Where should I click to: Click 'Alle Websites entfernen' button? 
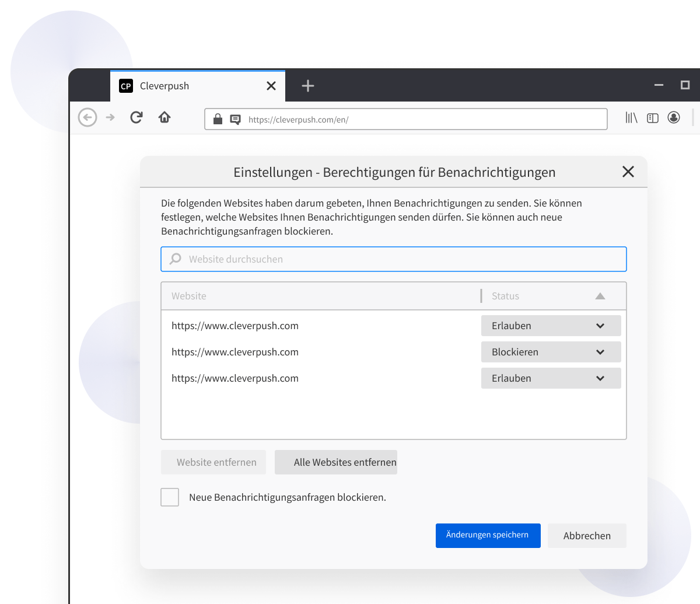(336, 462)
